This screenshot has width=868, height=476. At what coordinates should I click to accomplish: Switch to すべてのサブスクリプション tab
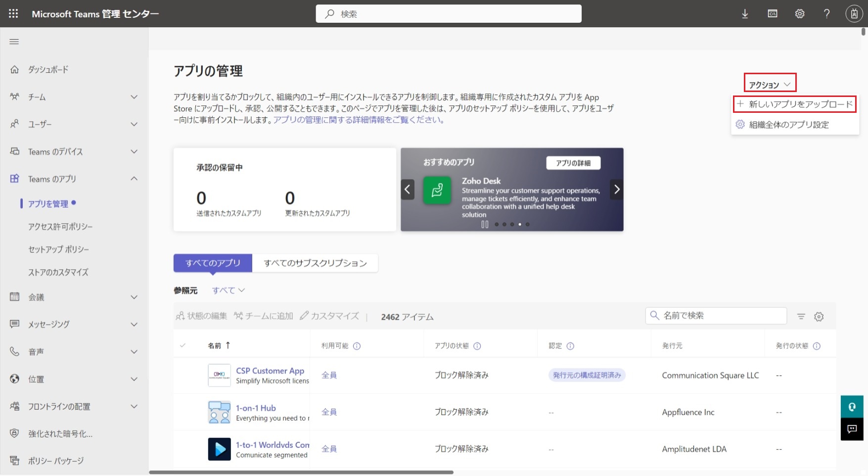pyautogui.click(x=315, y=263)
